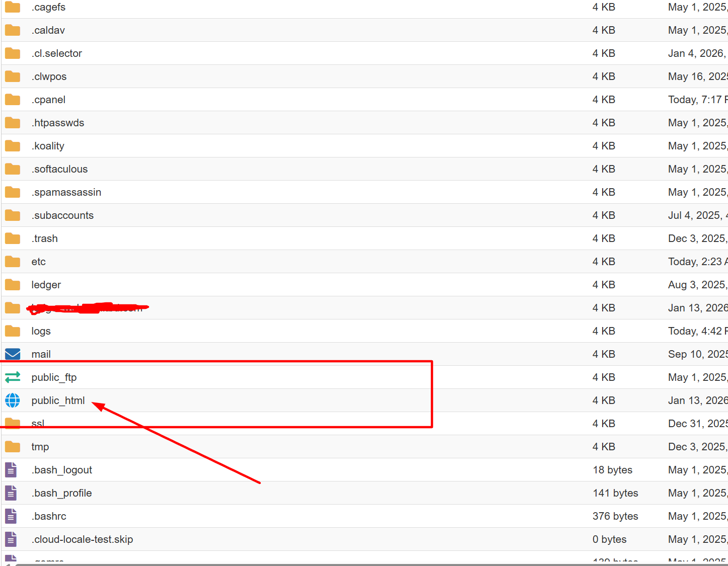Select the .bash_logout file name

61,470
